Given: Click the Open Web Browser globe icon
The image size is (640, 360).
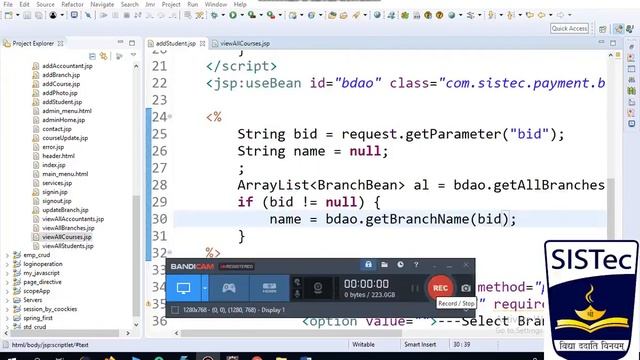Looking at the screenshot, I should (377, 15).
